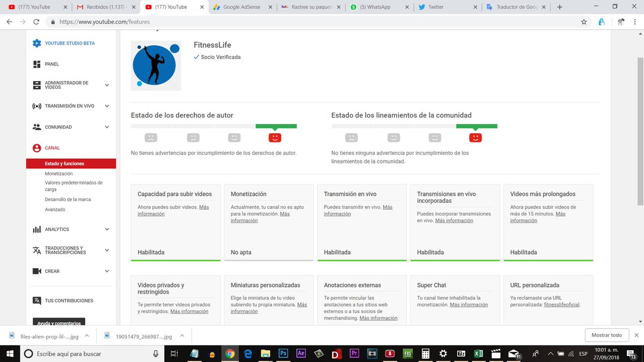Click Más información in Super Chat card
644x362 pixels.
click(x=469, y=305)
